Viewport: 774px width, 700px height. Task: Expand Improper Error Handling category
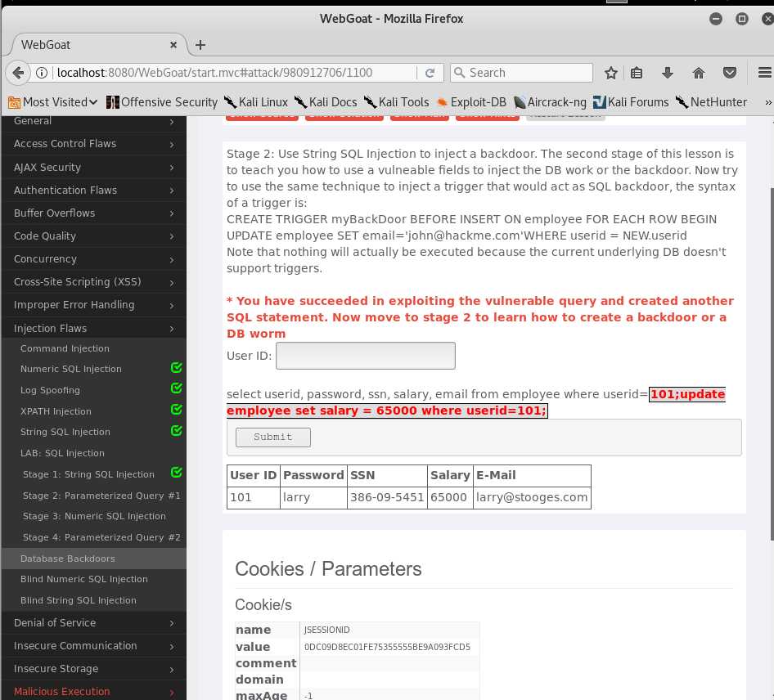94,305
